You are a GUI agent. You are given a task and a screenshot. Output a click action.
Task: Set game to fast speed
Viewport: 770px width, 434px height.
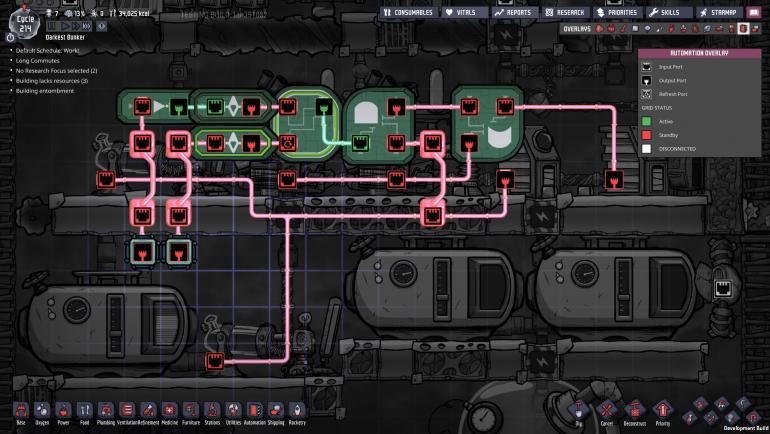point(76,26)
